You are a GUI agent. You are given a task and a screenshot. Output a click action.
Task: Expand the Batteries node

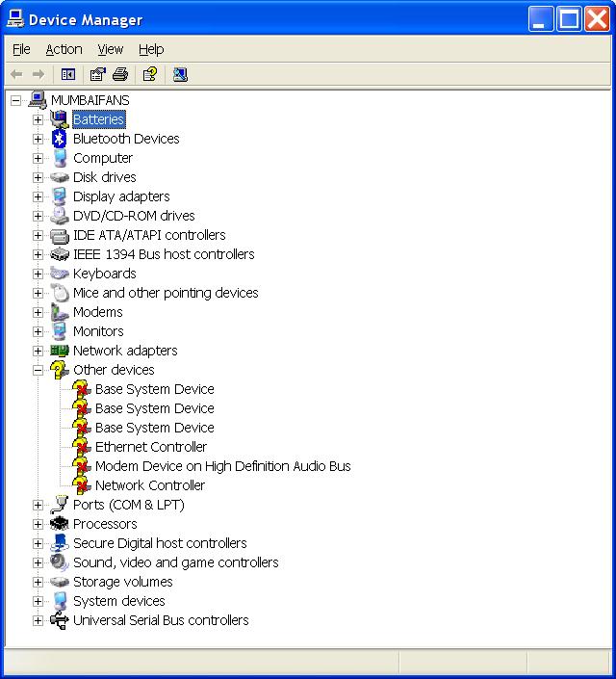point(38,119)
